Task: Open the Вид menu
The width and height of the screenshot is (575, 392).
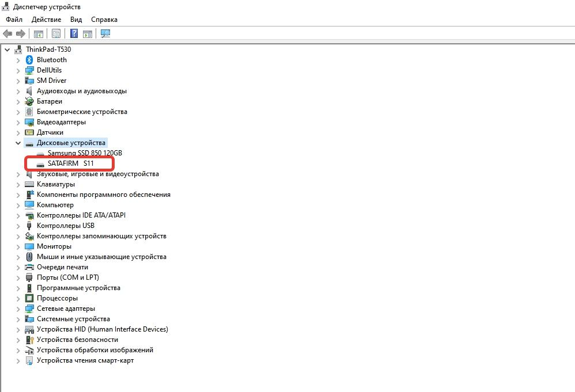Action: pos(76,20)
